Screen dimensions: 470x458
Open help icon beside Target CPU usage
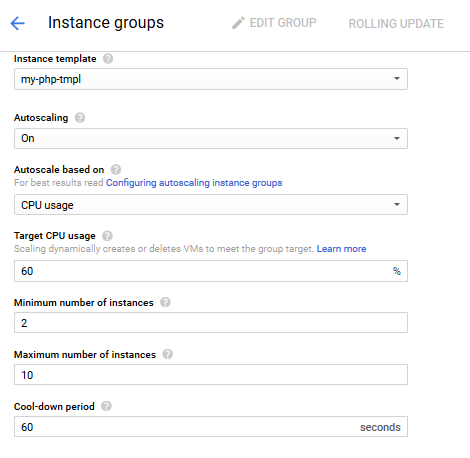tap(107, 236)
